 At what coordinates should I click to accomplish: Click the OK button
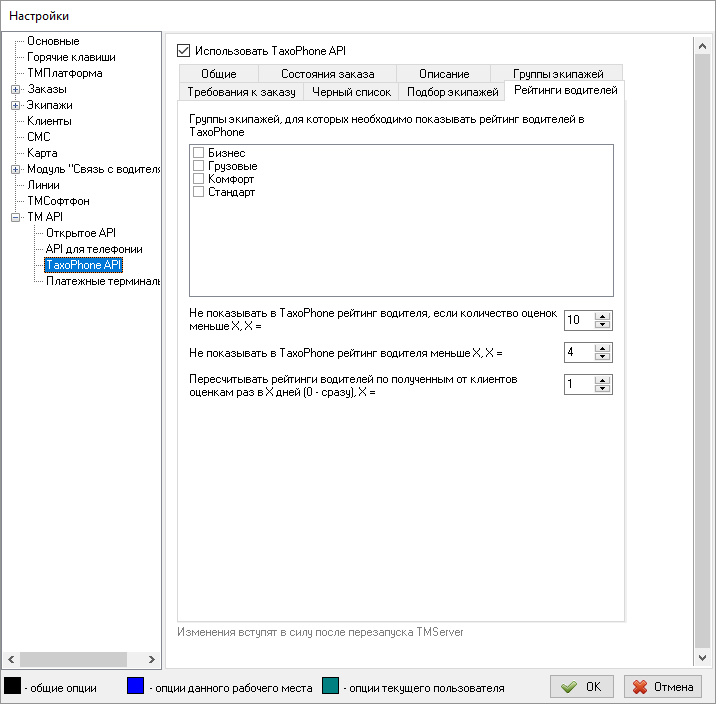pyautogui.click(x=582, y=687)
